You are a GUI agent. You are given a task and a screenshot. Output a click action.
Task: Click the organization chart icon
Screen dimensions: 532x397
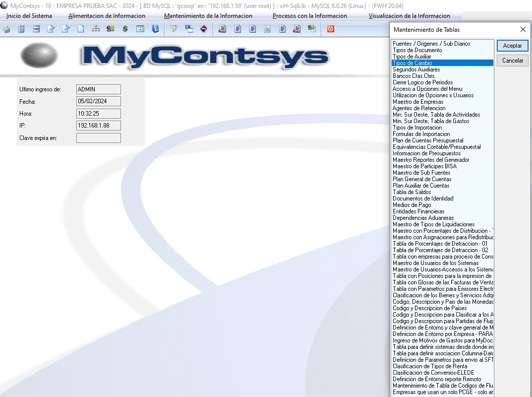click(95, 29)
